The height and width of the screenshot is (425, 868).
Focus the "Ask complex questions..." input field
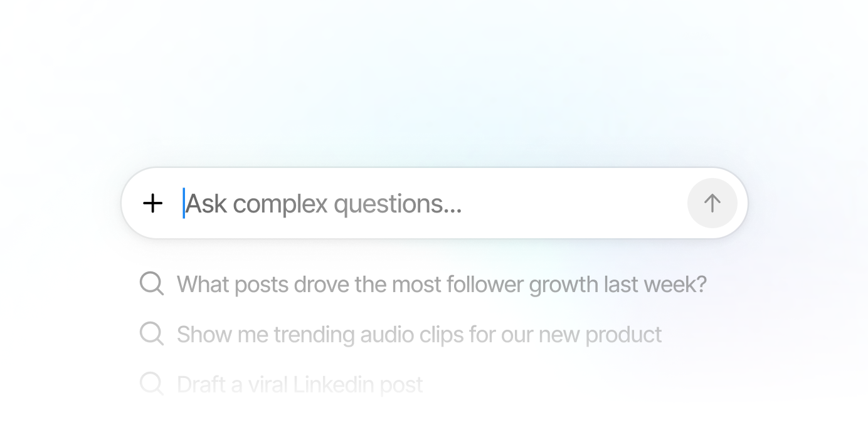pos(433,203)
